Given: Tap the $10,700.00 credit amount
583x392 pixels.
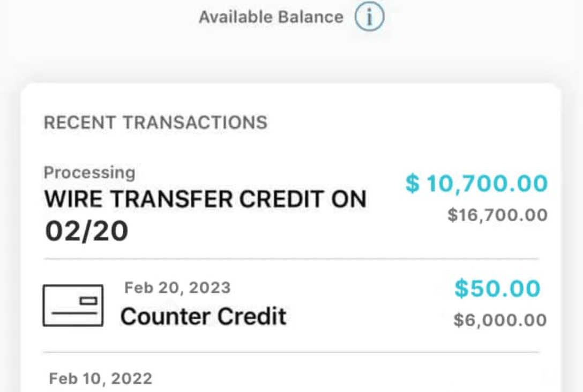Looking at the screenshot, I should point(476,184).
